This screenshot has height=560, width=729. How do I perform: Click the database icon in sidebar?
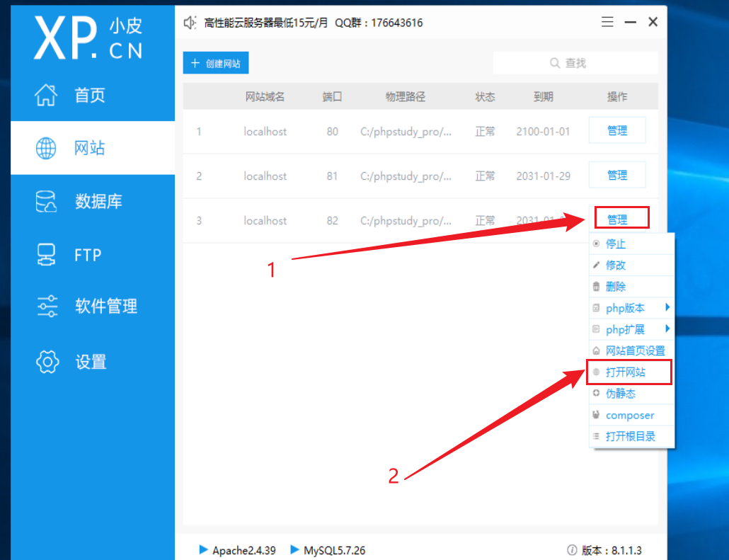(46, 201)
